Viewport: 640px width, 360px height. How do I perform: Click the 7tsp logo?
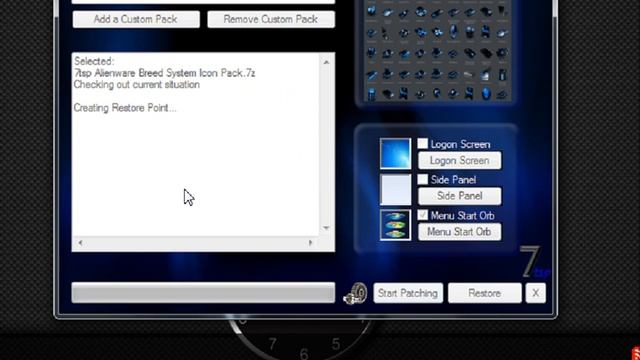point(534,262)
